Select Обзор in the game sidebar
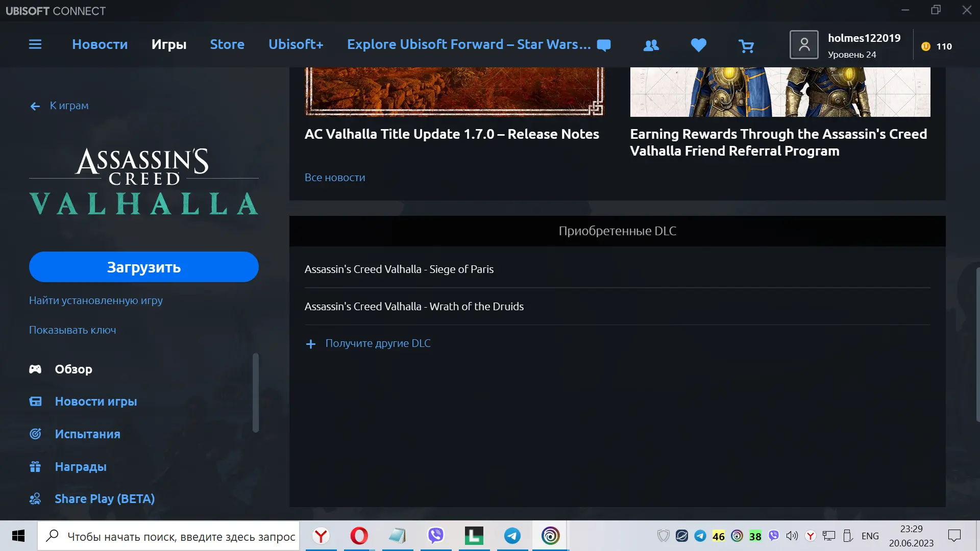Viewport: 980px width, 551px height. click(73, 369)
